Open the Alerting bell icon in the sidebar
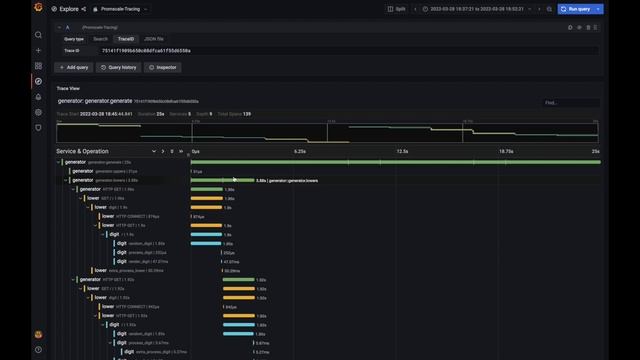640x360 pixels. pyautogui.click(x=38, y=97)
